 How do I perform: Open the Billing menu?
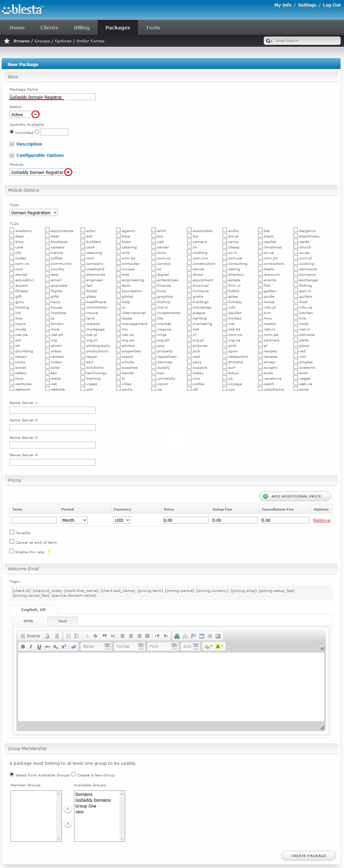[82, 28]
